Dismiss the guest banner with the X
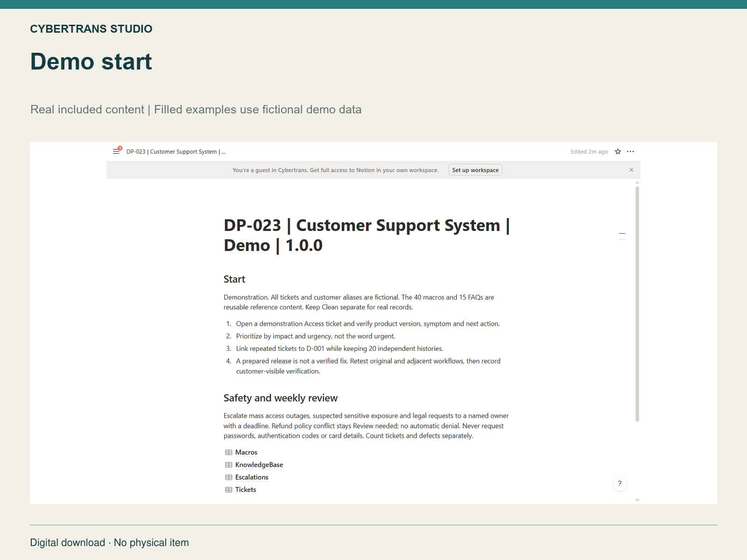 point(631,170)
